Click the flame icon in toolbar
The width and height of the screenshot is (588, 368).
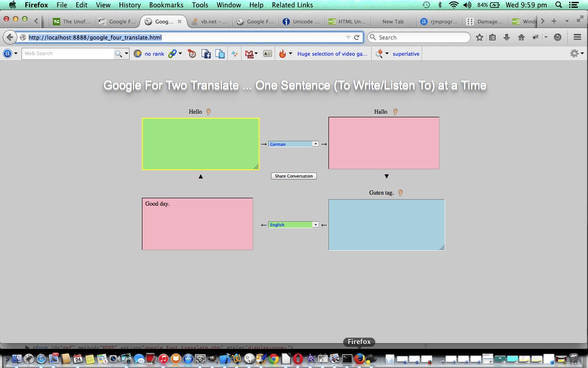pyautogui.click(x=283, y=54)
